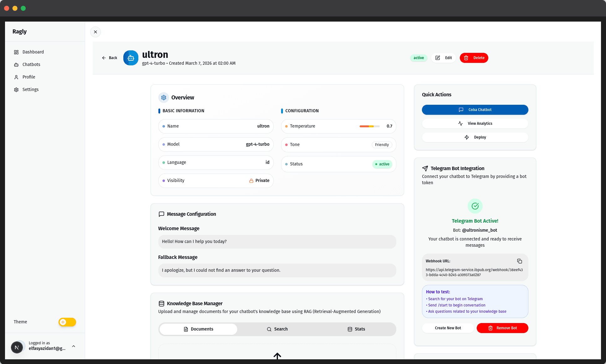This screenshot has width=606, height=364.
Task: Expand the logged-in user menu chevron
Action: point(74,346)
